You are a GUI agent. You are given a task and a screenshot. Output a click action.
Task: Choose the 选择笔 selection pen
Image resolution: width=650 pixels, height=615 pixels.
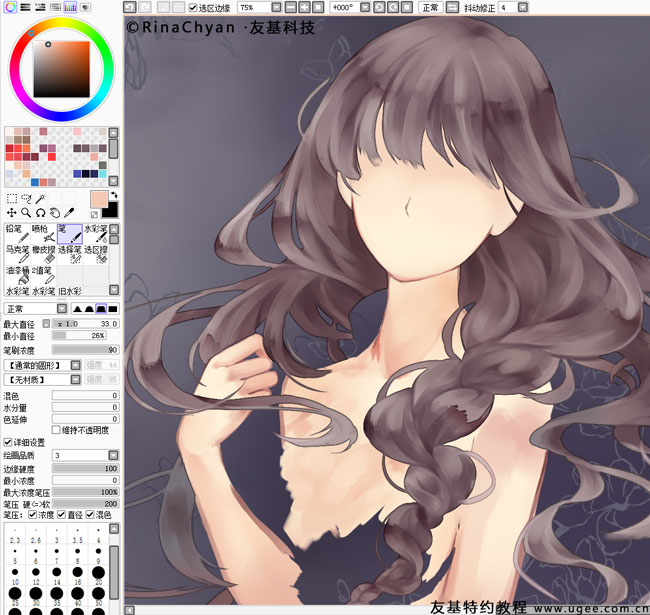tap(70, 254)
